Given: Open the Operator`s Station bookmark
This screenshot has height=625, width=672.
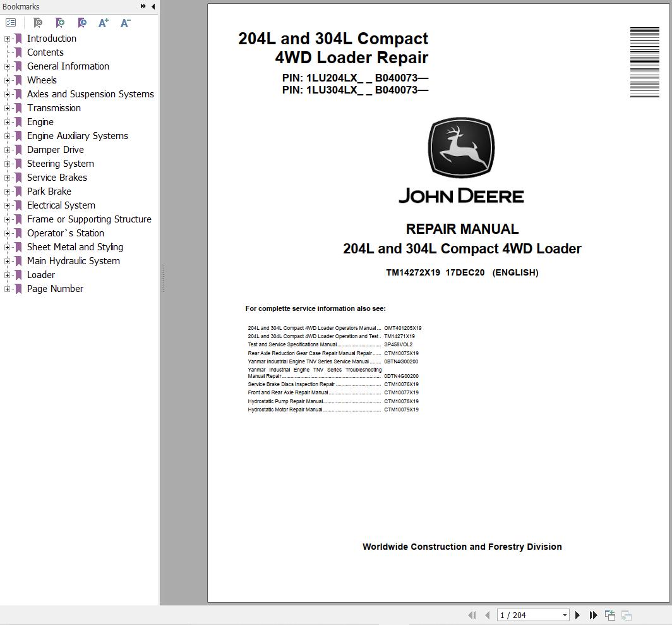Looking at the screenshot, I should 65,233.
